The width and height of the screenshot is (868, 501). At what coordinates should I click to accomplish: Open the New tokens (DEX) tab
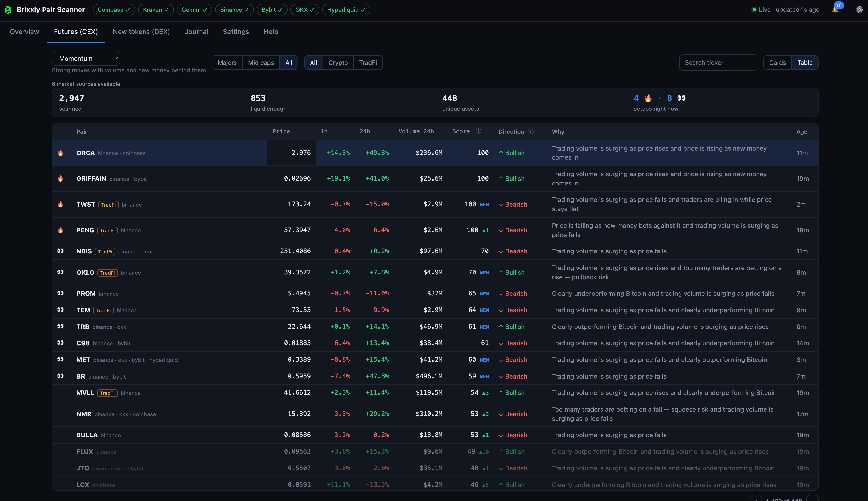[142, 32]
